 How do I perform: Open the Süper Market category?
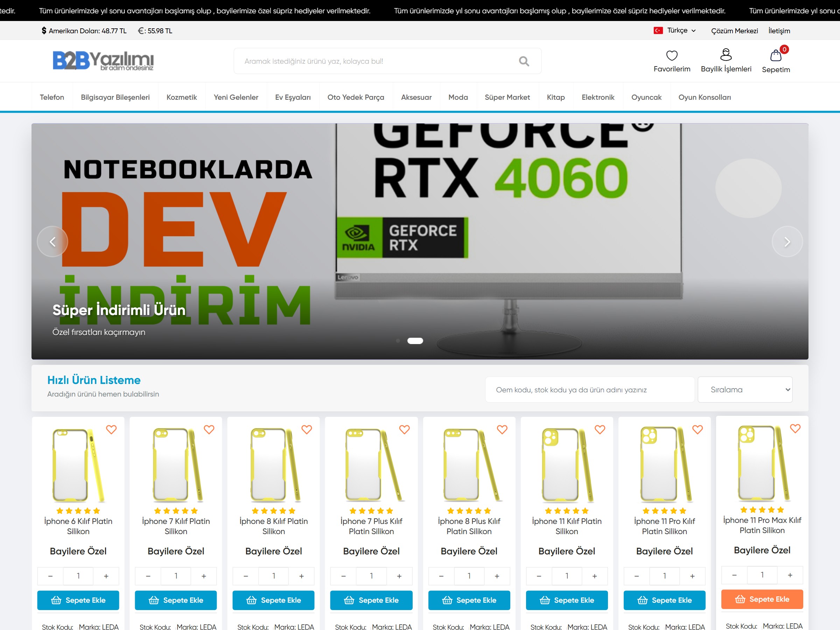(507, 97)
